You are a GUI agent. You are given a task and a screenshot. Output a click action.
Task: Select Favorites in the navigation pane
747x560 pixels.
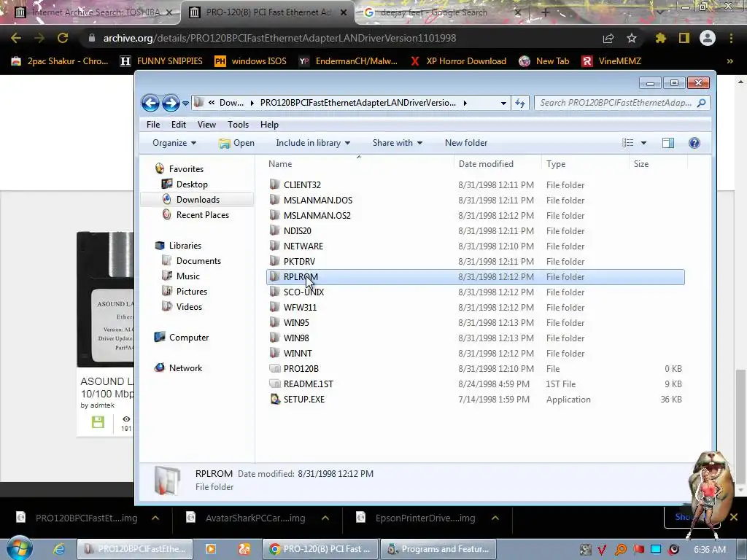[x=186, y=169]
